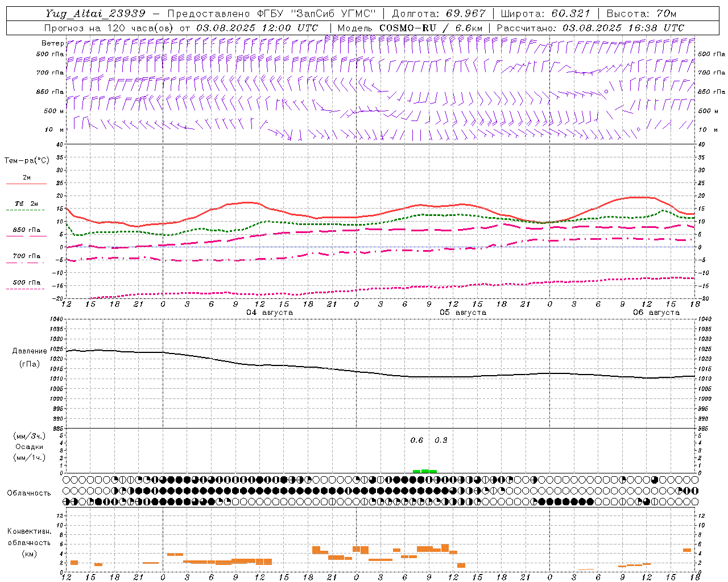Image resolution: width=728 pixels, height=582 pixels.
Task: Click the 04 августа date label
Action: (270, 313)
